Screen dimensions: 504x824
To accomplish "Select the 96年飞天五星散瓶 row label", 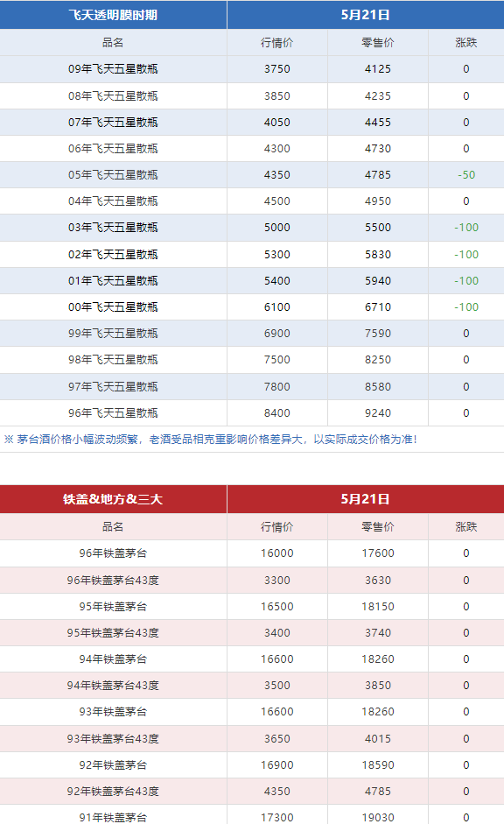I will pos(113,412).
